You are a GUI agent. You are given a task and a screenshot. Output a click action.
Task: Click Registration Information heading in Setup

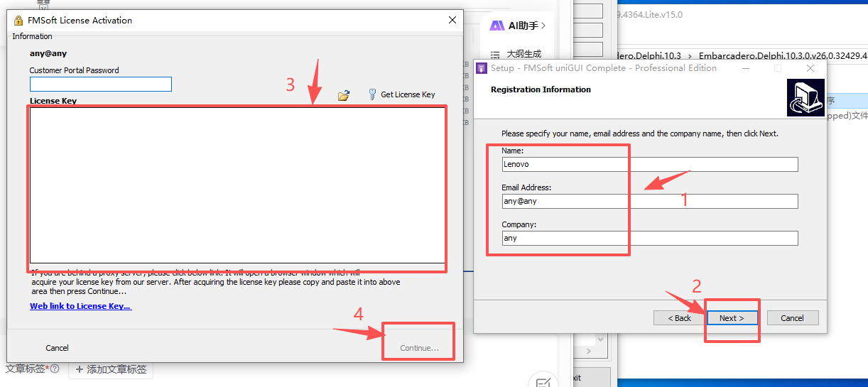[x=541, y=89]
